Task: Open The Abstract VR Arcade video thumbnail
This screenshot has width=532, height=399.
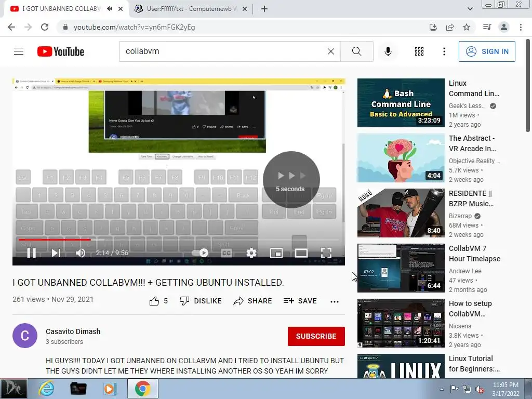Action: pos(401,158)
